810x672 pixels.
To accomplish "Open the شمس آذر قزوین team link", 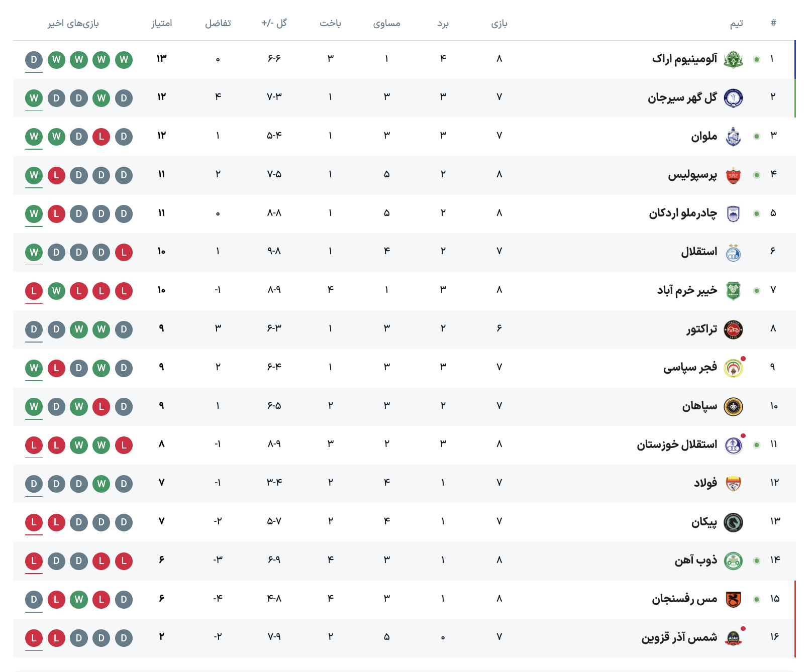I will click(x=679, y=637).
